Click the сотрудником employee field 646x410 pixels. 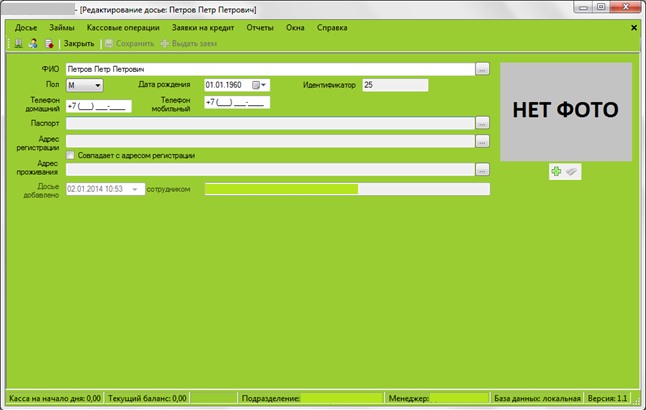tap(347, 189)
